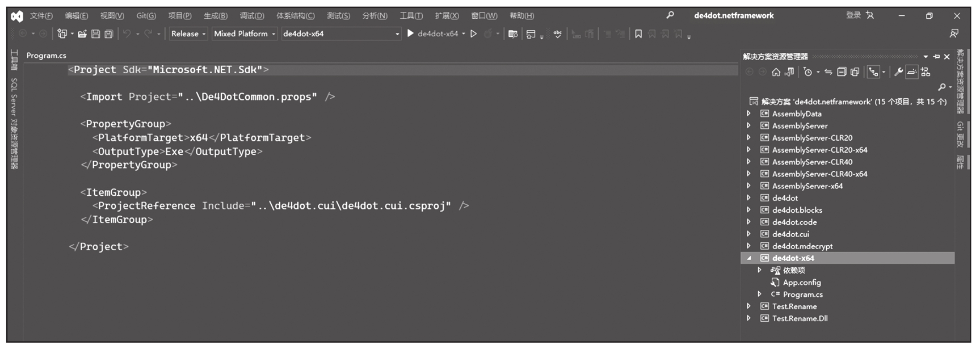Click the Live Share feedback icon

pos(954,34)
